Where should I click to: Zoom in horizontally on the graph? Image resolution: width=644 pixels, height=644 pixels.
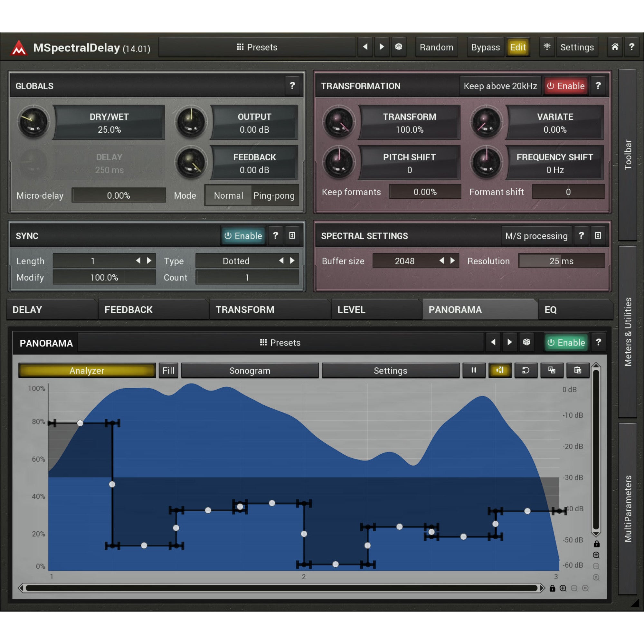tap(563, 588)
